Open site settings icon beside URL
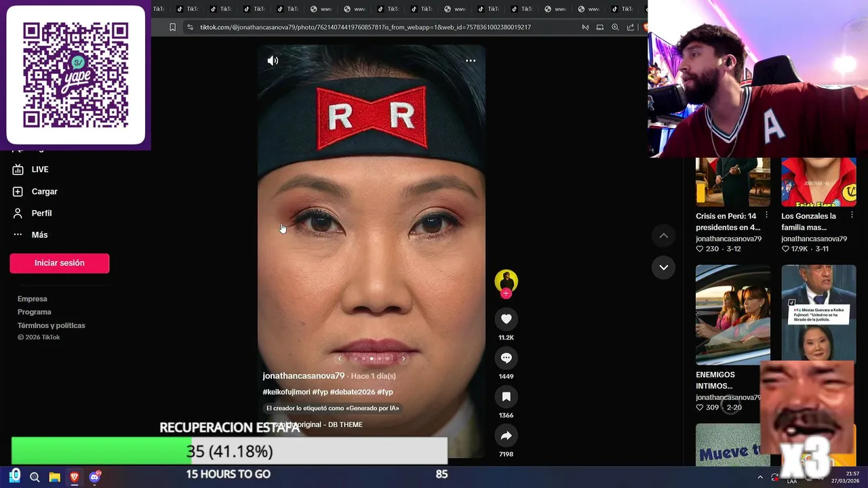 click(190, 27)
